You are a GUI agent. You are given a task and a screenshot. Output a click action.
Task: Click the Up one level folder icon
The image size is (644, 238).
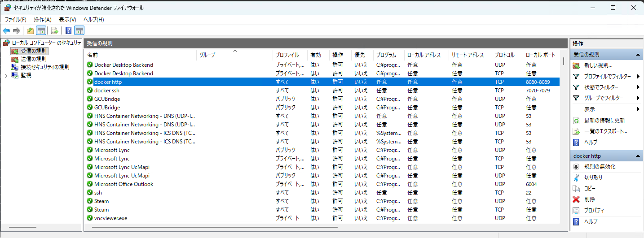(x=31, y=30)
